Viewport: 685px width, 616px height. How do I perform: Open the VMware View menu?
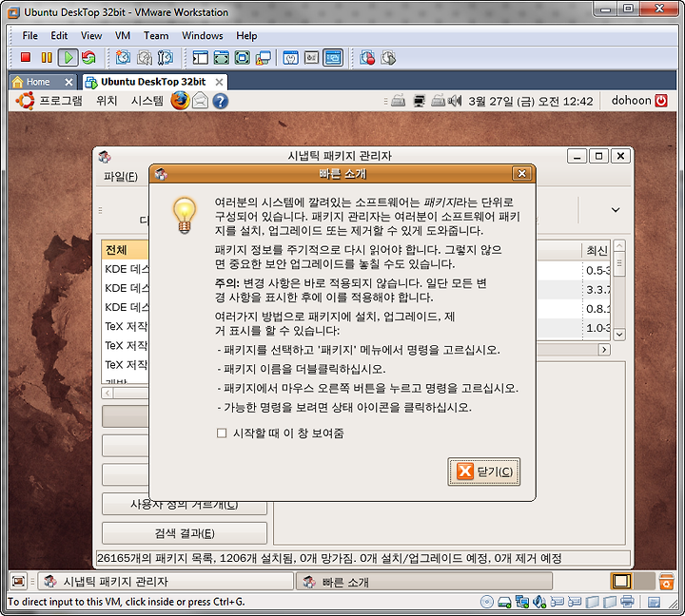91,36
